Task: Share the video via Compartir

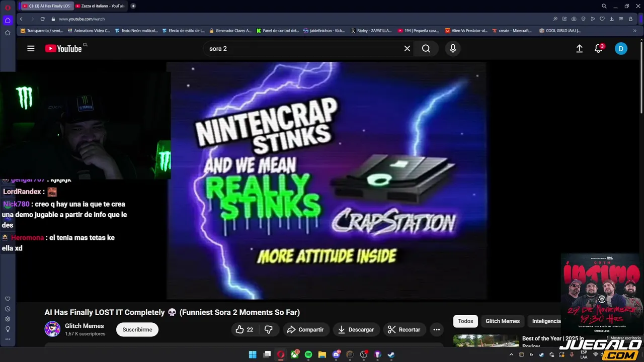Action: pos(305,330)
